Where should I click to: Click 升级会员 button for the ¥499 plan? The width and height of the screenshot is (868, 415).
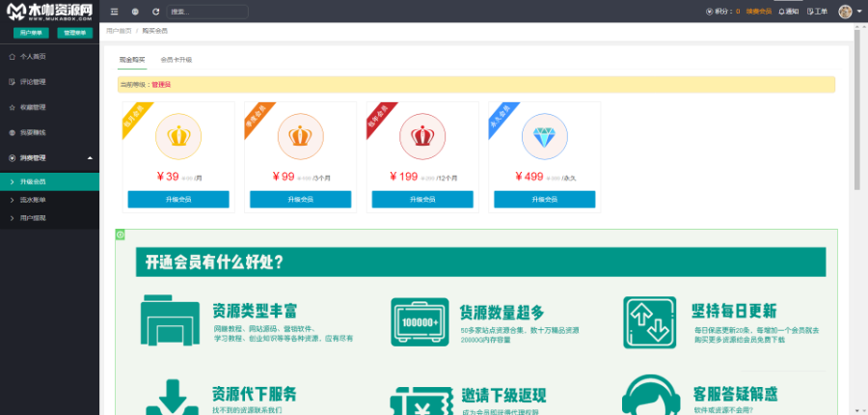click(x=545, y=199)
